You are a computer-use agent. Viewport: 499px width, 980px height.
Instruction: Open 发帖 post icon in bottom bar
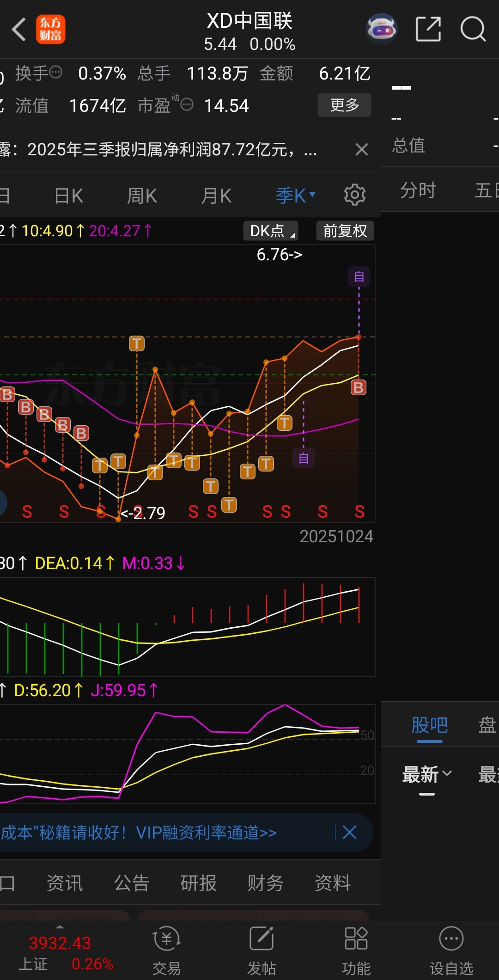tap(262, 950)
